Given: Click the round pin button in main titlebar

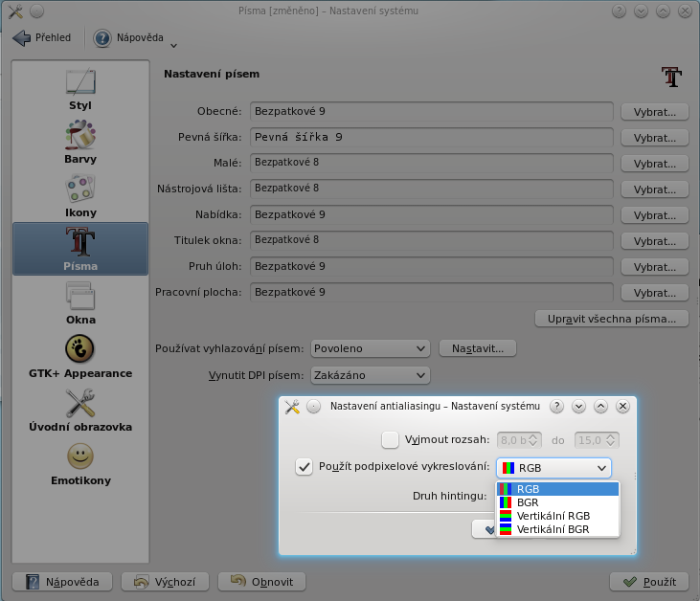Looking at the screenshot, I should coord(37,11).
